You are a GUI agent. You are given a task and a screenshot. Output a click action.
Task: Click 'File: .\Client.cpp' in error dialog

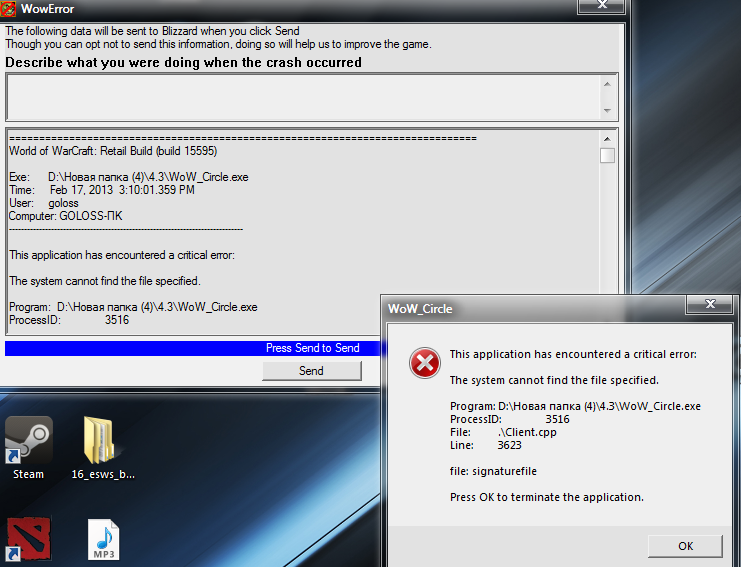coord(503,432)
